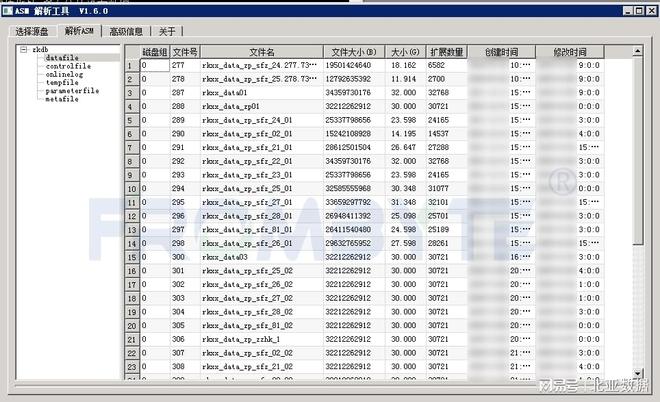Open the 关于 tab
The width and height of the screenshot is (660, 402).
167,31
